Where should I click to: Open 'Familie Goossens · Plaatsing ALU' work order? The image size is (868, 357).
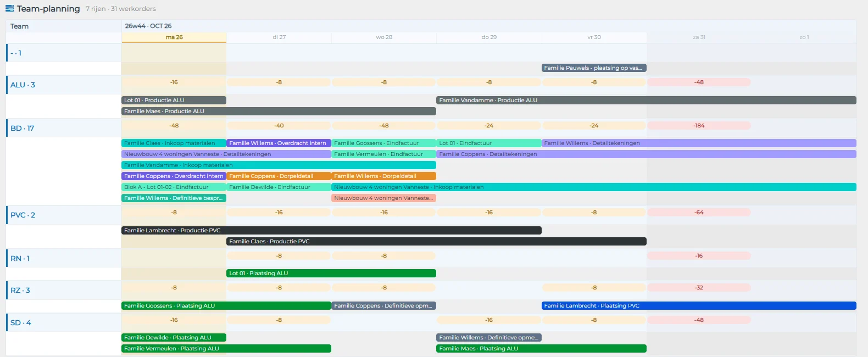226,306
